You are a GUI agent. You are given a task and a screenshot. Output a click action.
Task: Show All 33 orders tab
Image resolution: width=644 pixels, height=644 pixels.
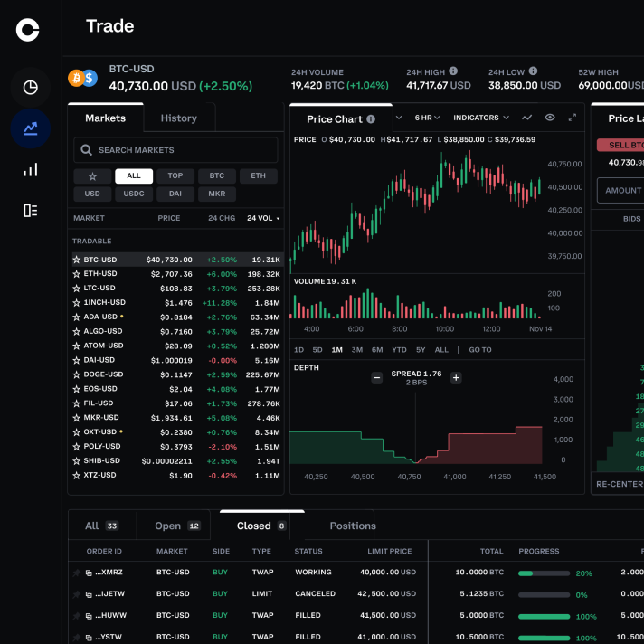[x=101, y=526]
